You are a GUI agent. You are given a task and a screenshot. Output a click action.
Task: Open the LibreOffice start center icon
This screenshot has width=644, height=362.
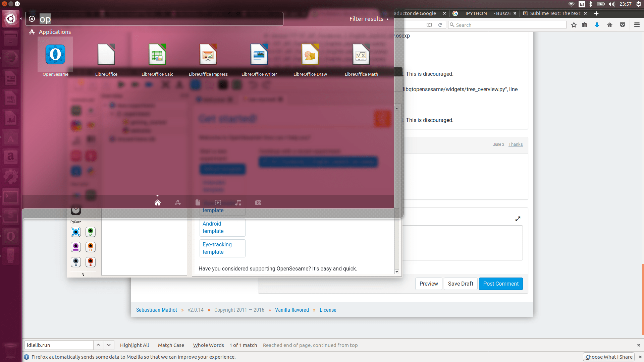(x=106, y=55)
